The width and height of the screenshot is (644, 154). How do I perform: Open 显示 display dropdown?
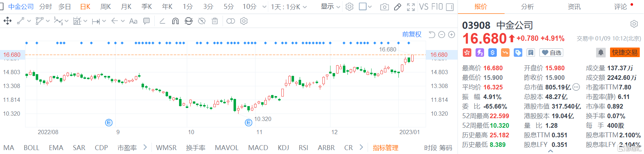pyautogui.click(x=330, y=7)
